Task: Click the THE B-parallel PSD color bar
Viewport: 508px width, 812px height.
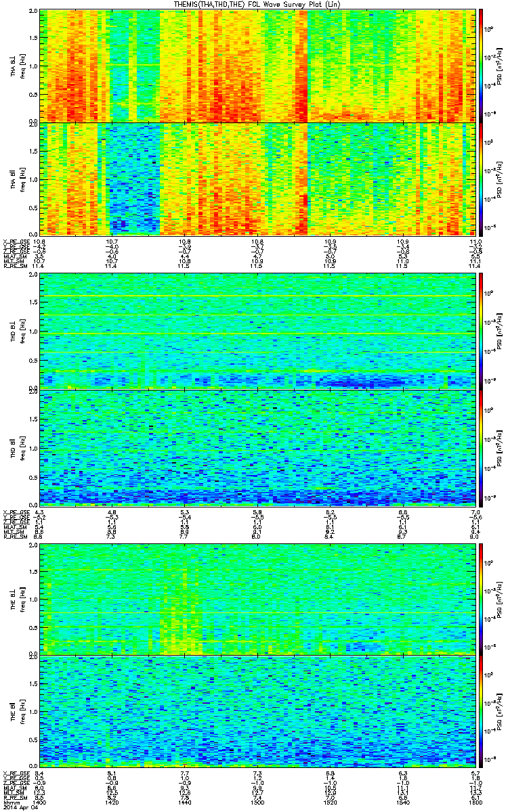Action: click(x=481, y=713)
